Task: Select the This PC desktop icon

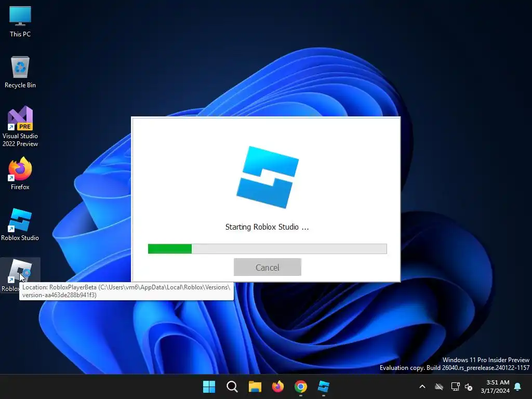Action: (20, 22)
